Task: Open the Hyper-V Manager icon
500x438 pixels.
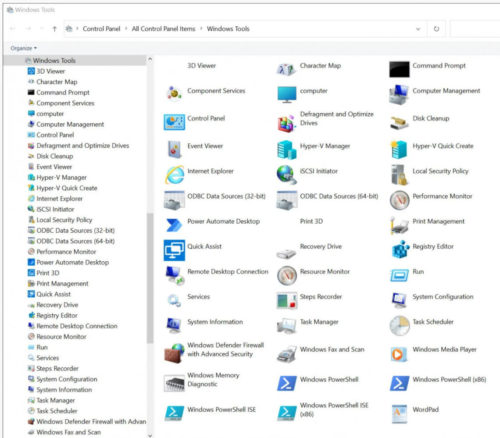Action: point(287,149)
